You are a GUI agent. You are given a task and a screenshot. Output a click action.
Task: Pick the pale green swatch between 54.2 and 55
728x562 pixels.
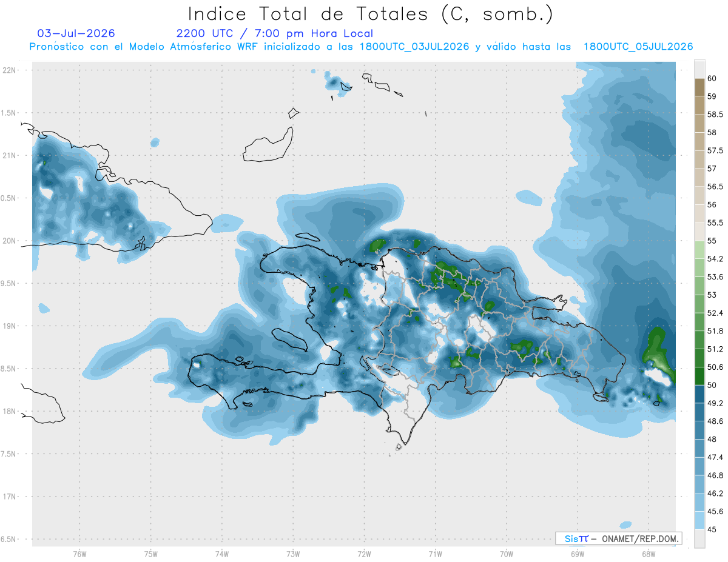[699, 250]
